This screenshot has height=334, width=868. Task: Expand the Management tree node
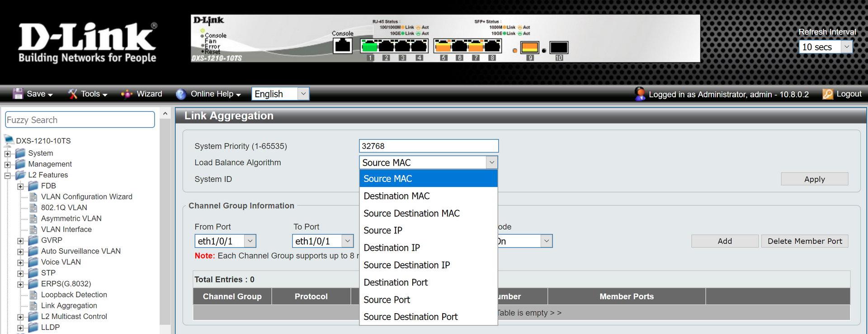(x=7, y=165)
